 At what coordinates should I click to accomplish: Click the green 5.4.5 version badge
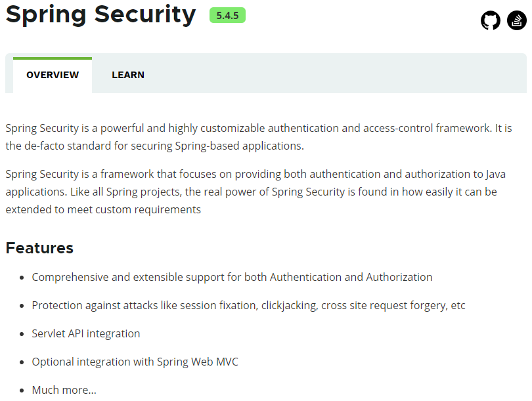(227, 16)
